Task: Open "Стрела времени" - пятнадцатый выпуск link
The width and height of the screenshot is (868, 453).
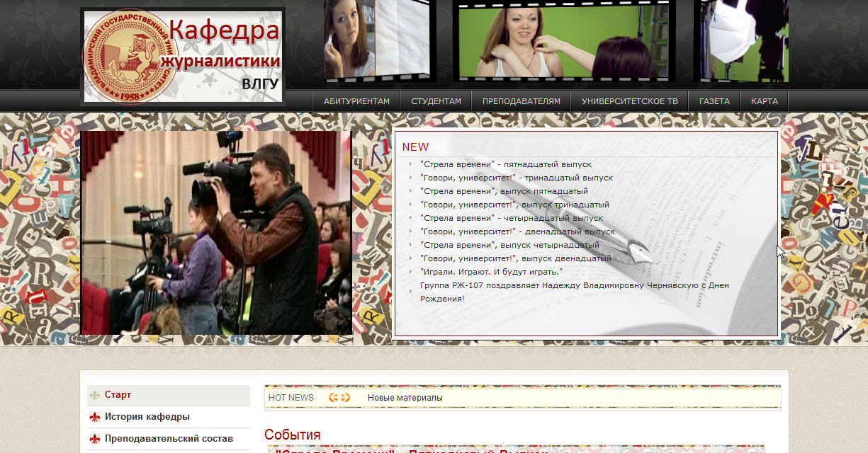Action: coord(505,164)
